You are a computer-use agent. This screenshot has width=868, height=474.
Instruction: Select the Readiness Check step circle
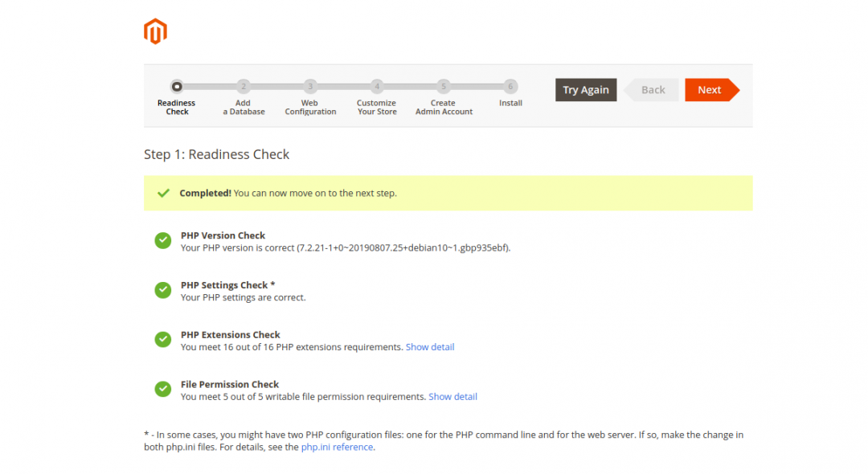(177, 87)
